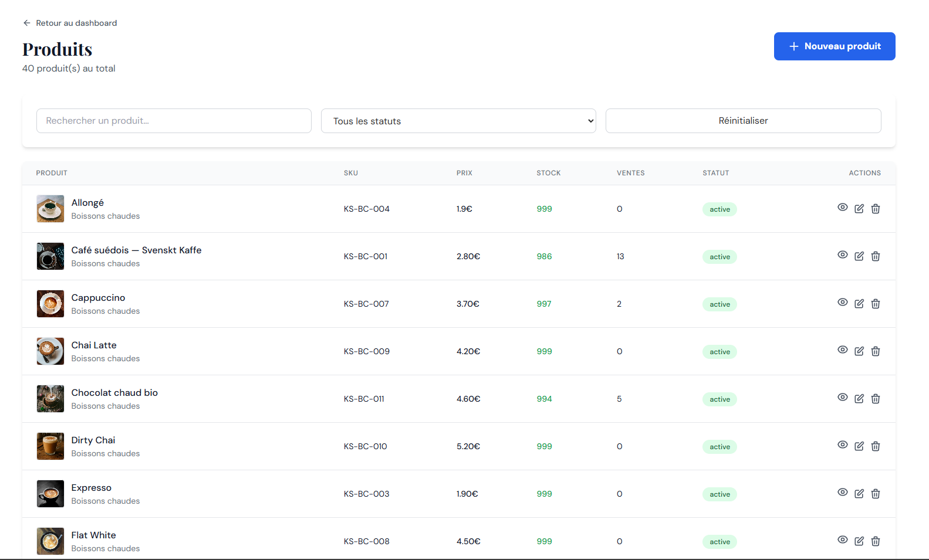Focus the Rechercher un produit field
The width and height of the screenshot is (929, 560).
tap(174, 121)
